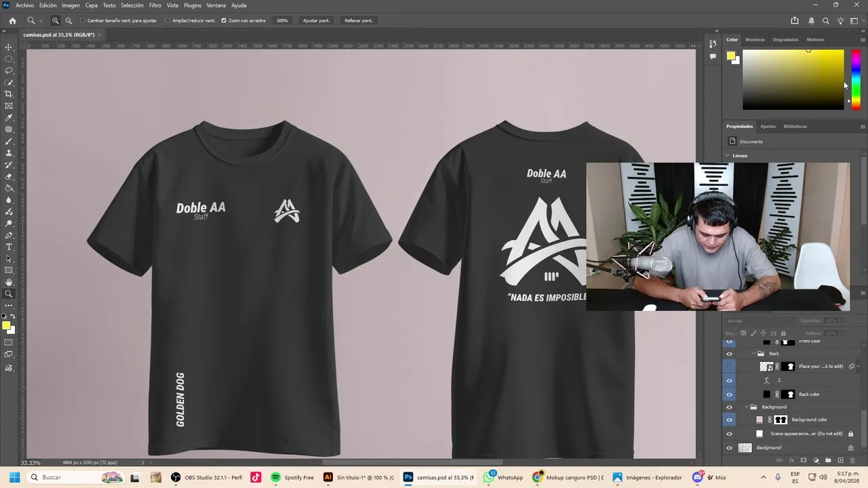This screenshot has height=488, width=868.
Task: Select the Eraser tool
Action: 9,176
